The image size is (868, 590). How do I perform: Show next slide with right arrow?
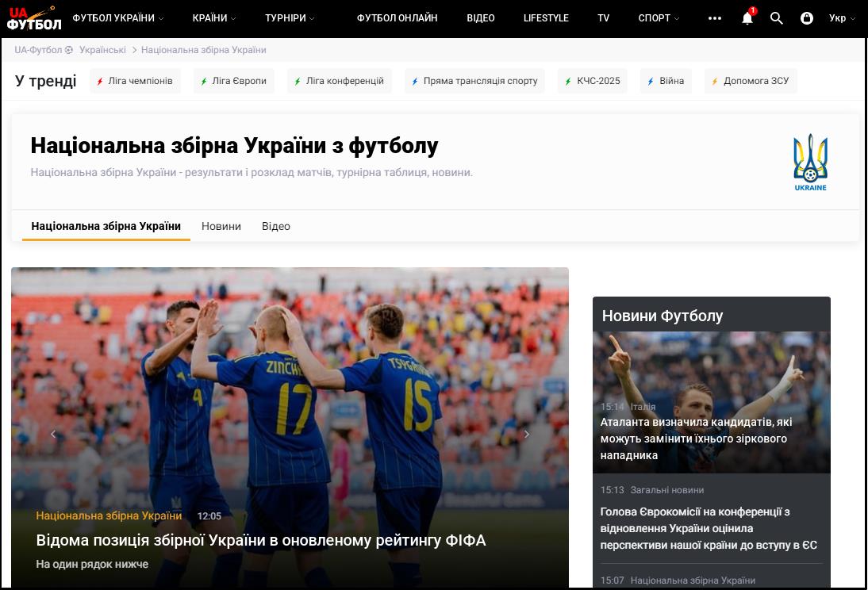click(527, 434)
